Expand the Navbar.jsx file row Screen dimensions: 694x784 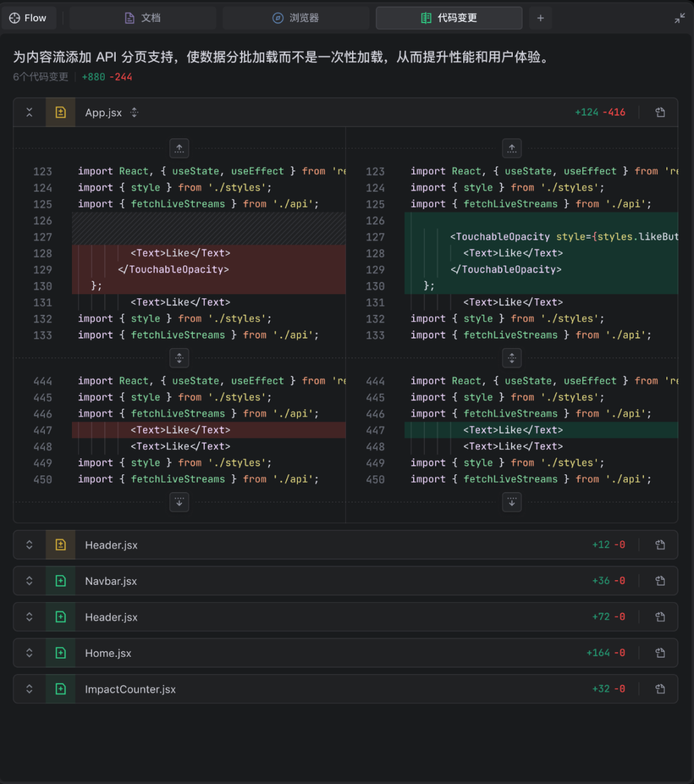click(30, 581)
